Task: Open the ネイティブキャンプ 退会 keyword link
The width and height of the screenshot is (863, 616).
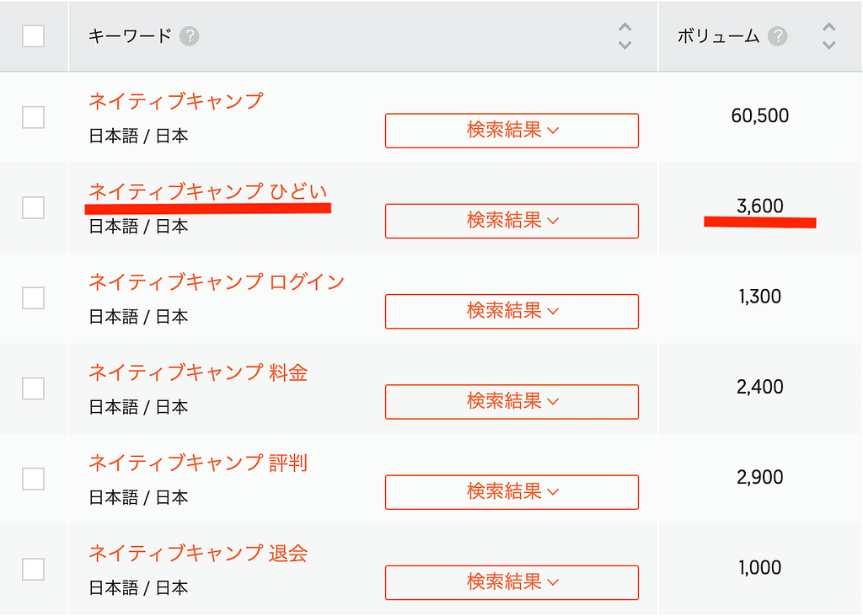Action: pyautogui.click(x=198, y=554)
